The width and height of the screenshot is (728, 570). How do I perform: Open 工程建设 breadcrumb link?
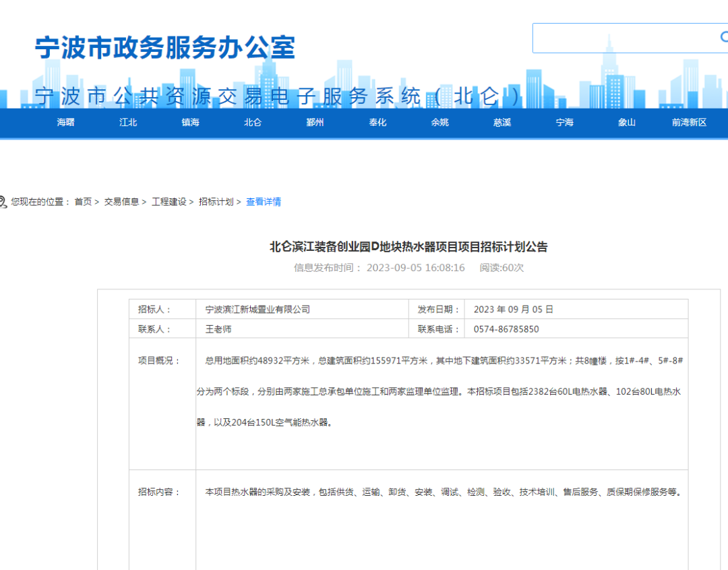tap(169, 202)
